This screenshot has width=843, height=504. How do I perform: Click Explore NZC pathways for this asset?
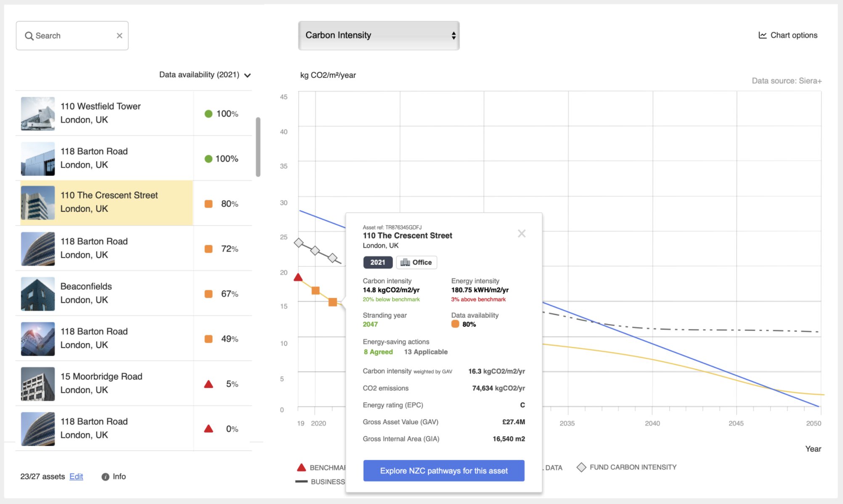pyautogui.click(x=444, y=471)
